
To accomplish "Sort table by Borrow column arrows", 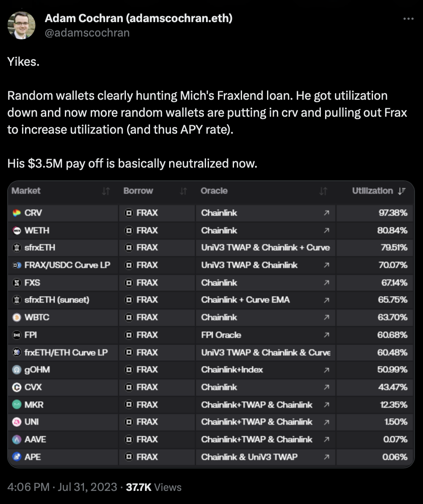I will point(184,191).
